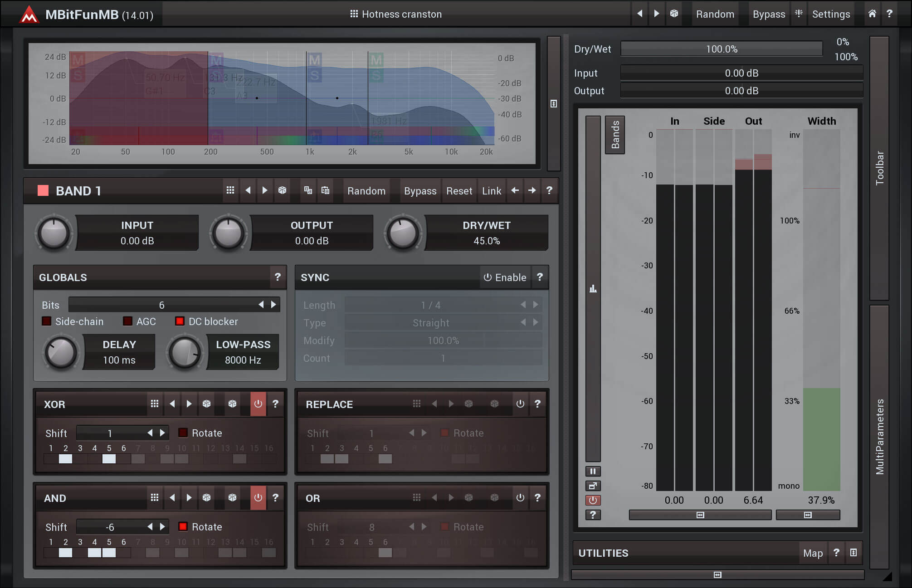Copy Band 1 settings icon
The height and width of the screenshot is (588, 912).
coord(308,190)
